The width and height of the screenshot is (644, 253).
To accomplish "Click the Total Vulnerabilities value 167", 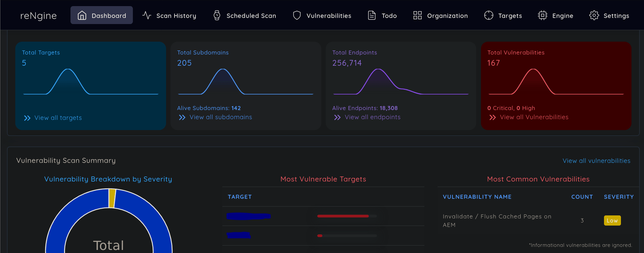I will [494, 63].
